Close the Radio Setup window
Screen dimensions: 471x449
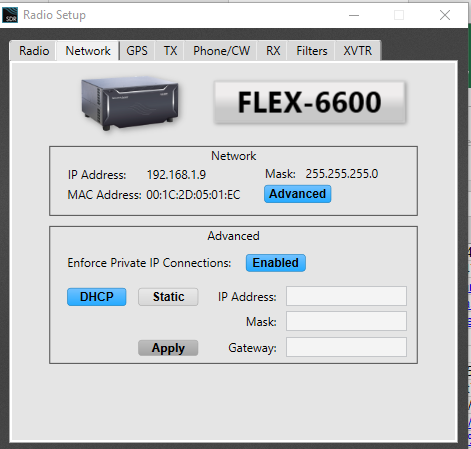click(445, 15)
